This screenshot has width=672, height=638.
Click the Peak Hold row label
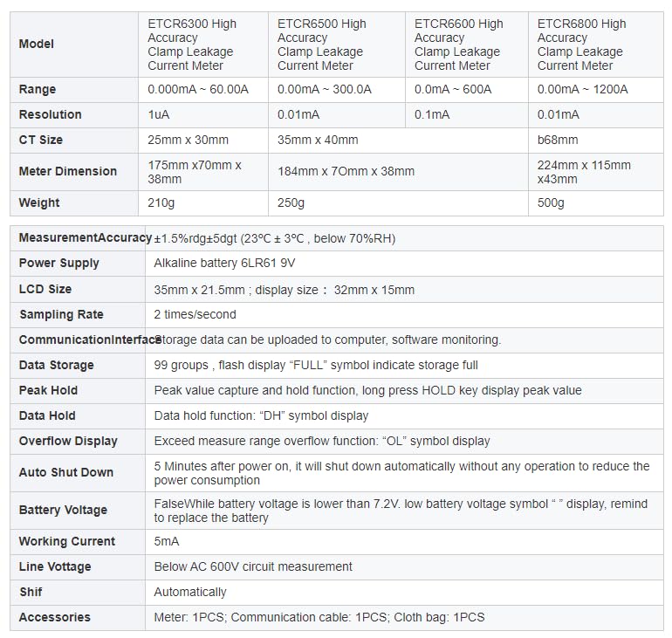48,390
